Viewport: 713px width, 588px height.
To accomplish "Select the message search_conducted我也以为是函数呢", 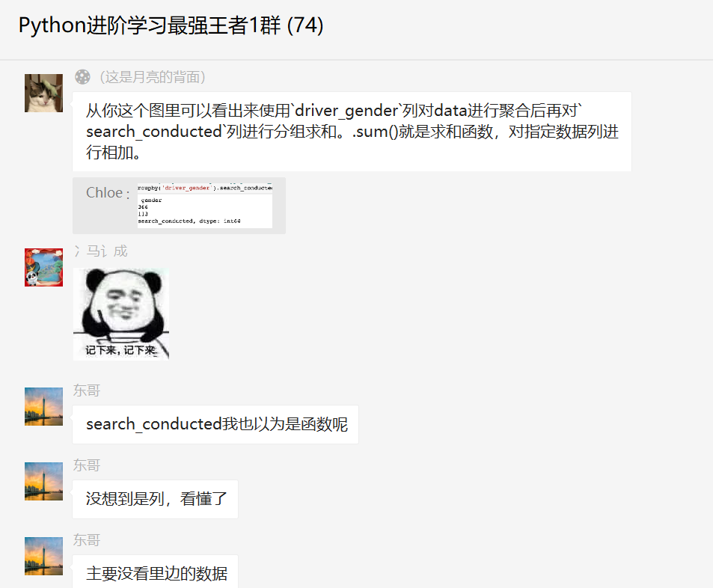I will pyautogui.click(x=215, y=424).
